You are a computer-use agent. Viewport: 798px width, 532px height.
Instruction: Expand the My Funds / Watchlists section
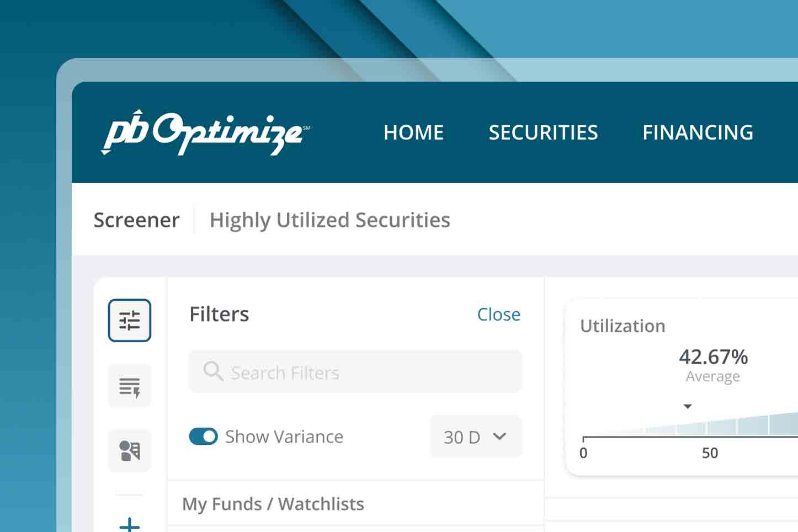[273, 504]
